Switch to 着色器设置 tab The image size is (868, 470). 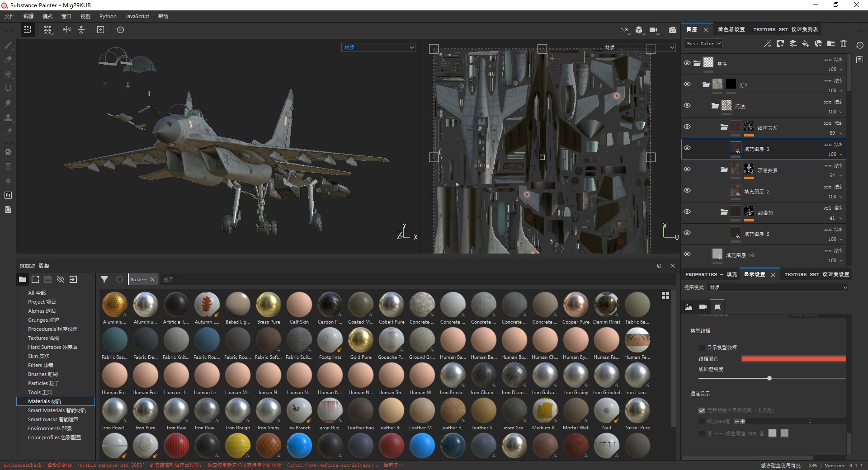[x=731, y=29]
